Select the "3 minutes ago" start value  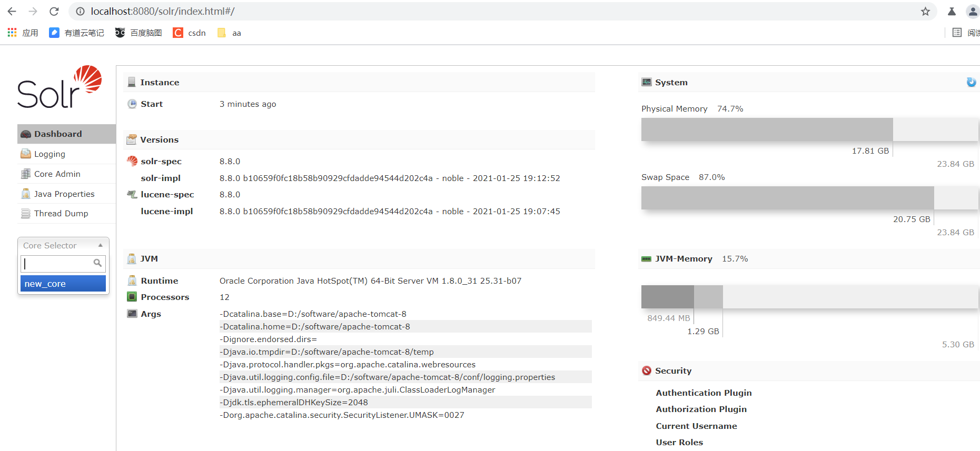click(x=248, y=104)
